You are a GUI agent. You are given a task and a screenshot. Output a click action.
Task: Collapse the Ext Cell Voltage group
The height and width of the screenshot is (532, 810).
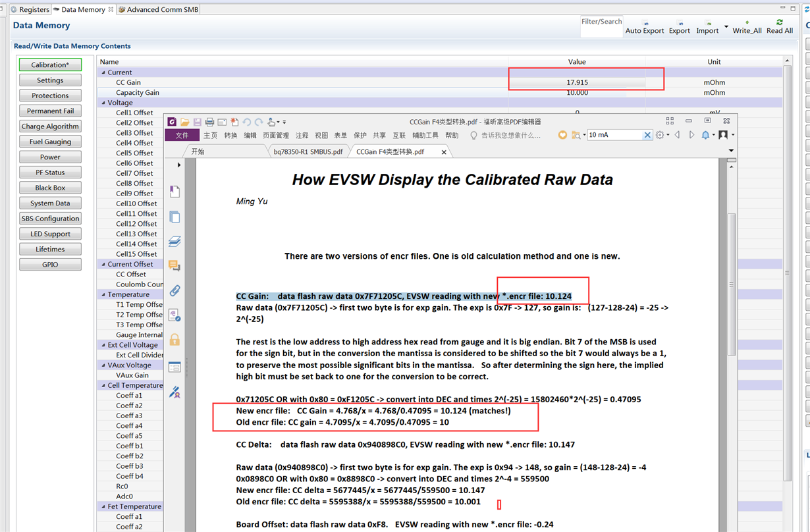[x=103, y=345]
